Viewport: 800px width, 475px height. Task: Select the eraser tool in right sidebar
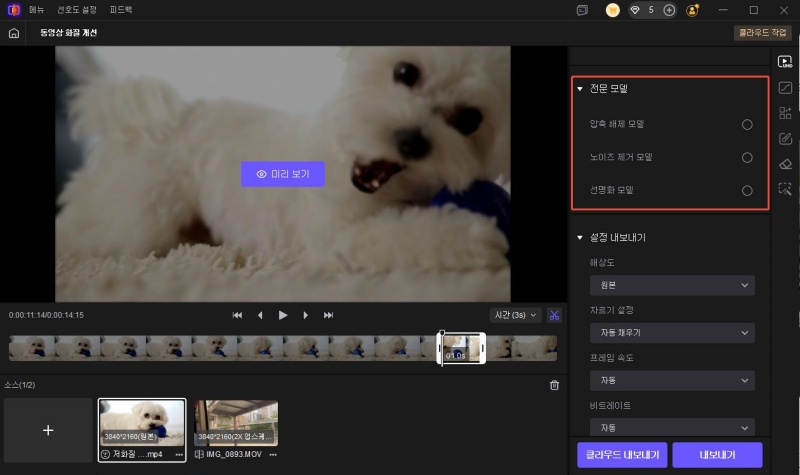[785, 164]
